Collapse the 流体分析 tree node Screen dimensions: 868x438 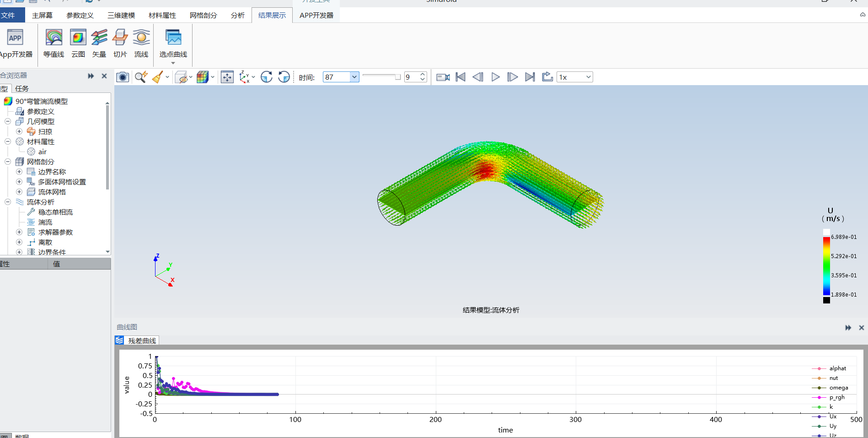[x=8, y=202]
